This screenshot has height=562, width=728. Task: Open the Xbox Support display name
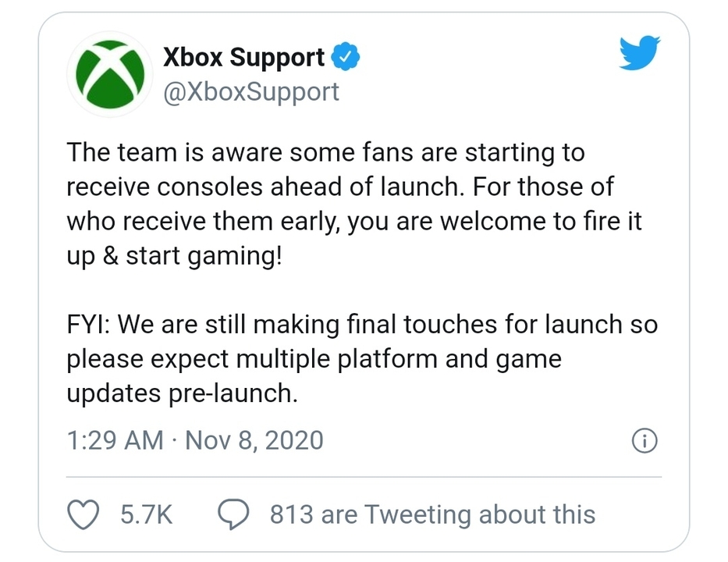click(x=243, y=58)
